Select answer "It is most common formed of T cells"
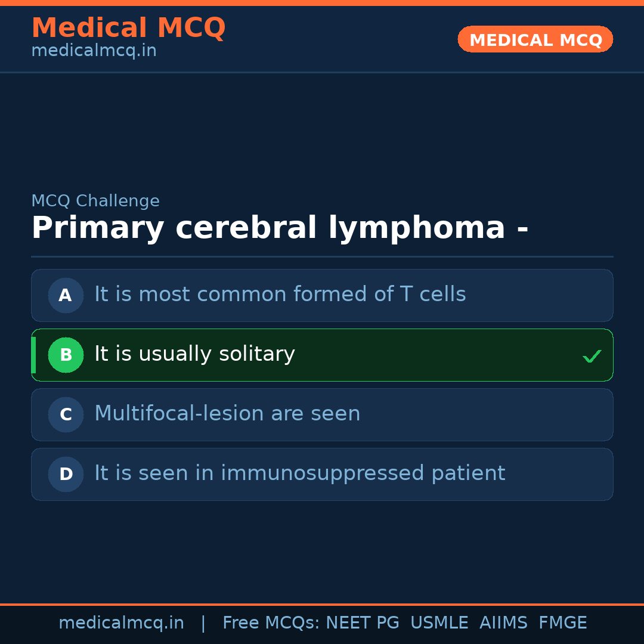644x644 pixels. 280,295
